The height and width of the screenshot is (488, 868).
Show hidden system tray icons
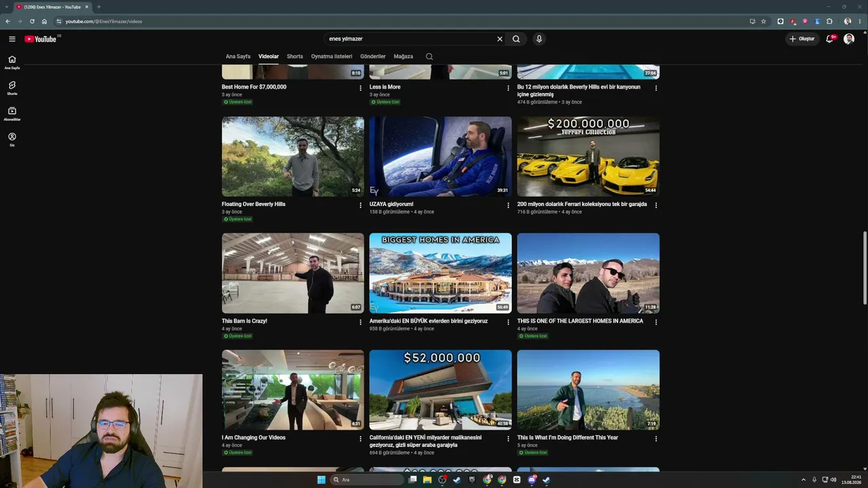pos(804,480)
